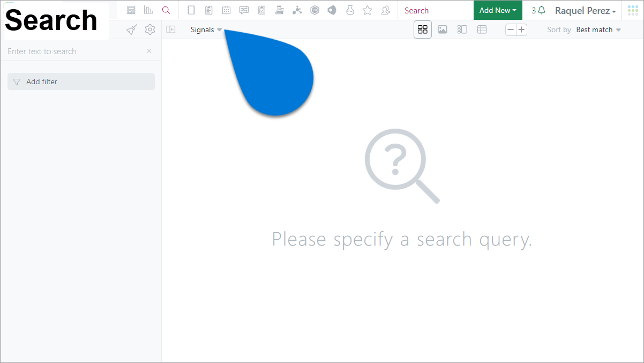Open the clipboard checkmark tasks icon
The image size is (644, 363).
click(261, 10)
